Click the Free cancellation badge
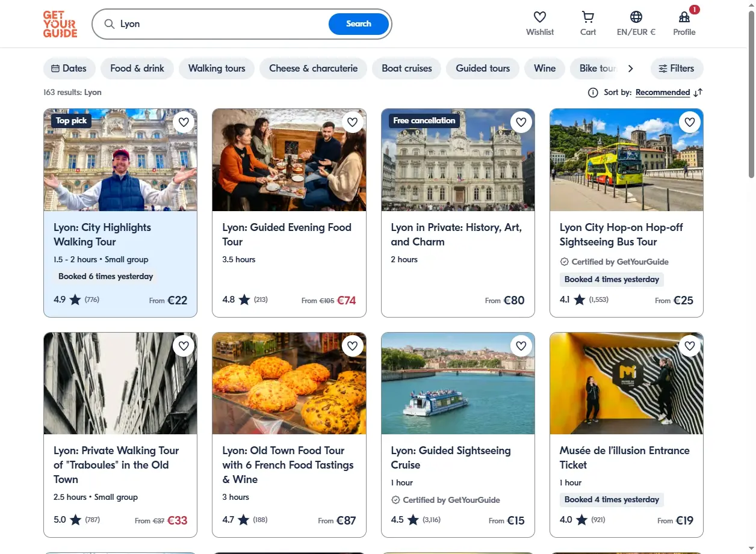 [x=424, y=121]
